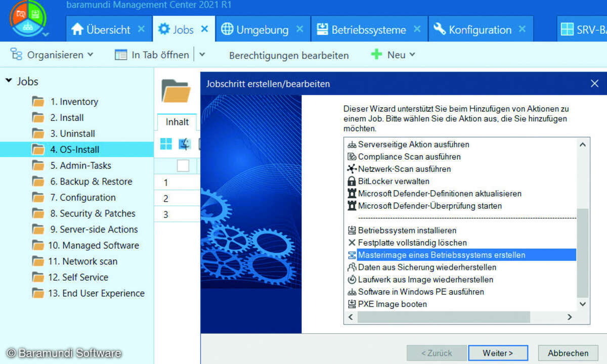Screen dimensions: 607x364
Task: Switch to the Umgebung tab
Action: 262,30
